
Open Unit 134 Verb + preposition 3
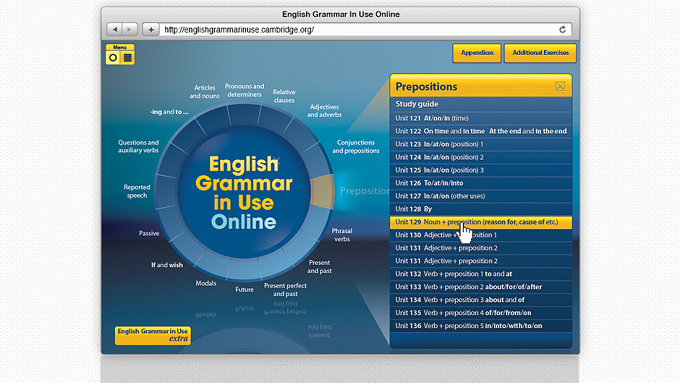click(481, 300)
